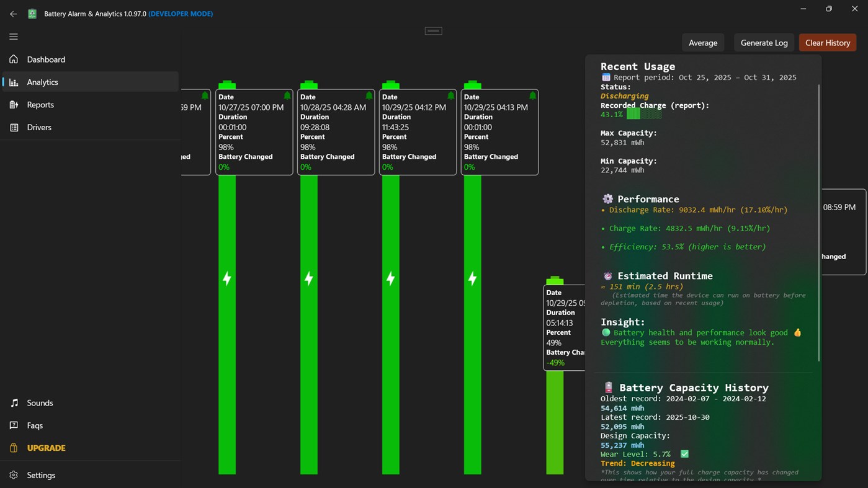
Task: Toggle the alarm bell on the 10/28/25 card
Action: click(x=369, y=96)
